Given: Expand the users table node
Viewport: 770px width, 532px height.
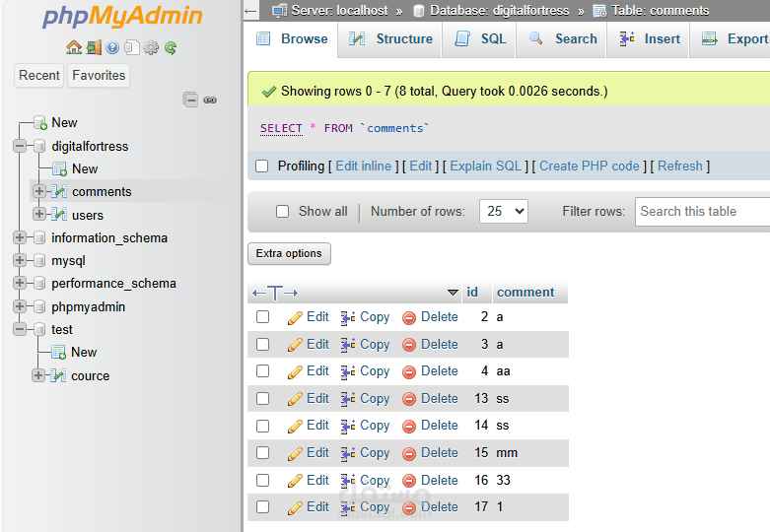Looking at the screenshot, I should [x=39, y=214].
